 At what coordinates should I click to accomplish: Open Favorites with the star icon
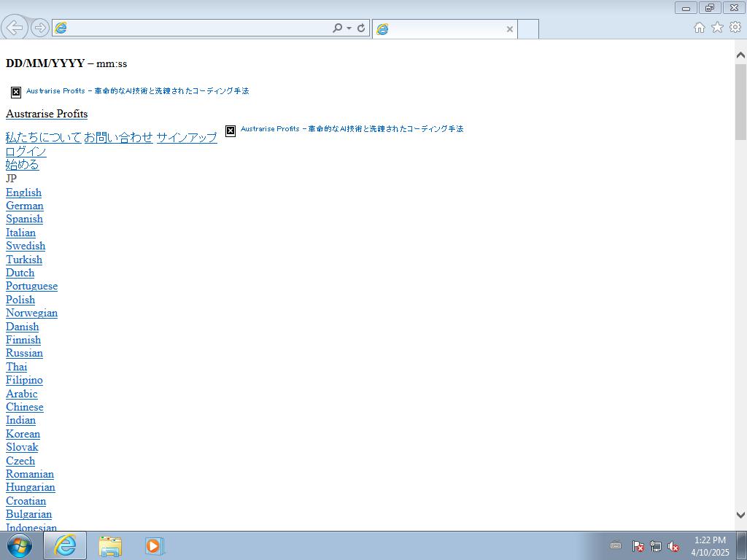(x=718, y=28)
